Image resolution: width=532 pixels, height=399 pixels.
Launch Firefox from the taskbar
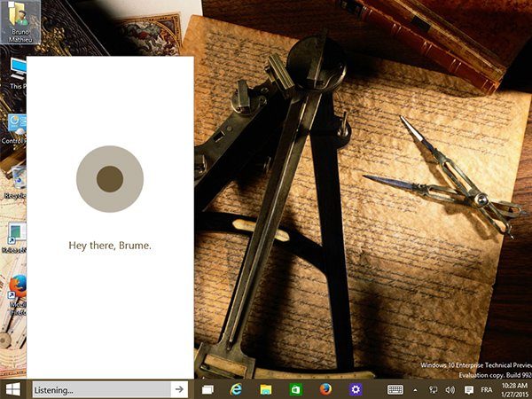tap(325, 389)
